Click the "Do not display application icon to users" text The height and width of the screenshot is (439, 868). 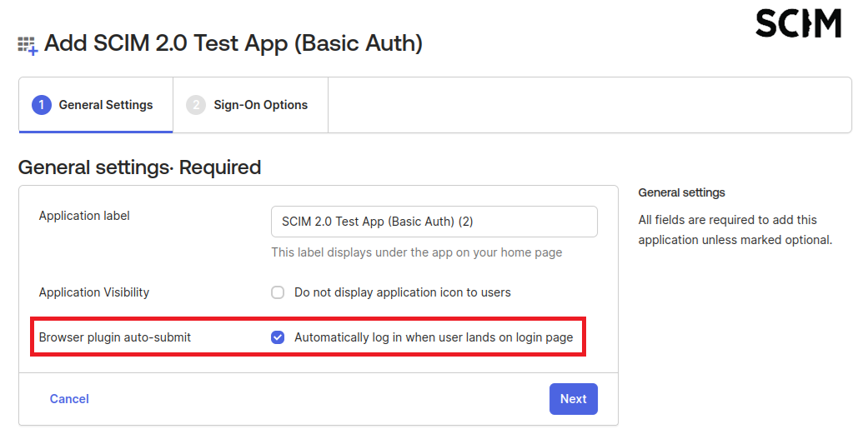pyautogui.click(x=402, y=292)
